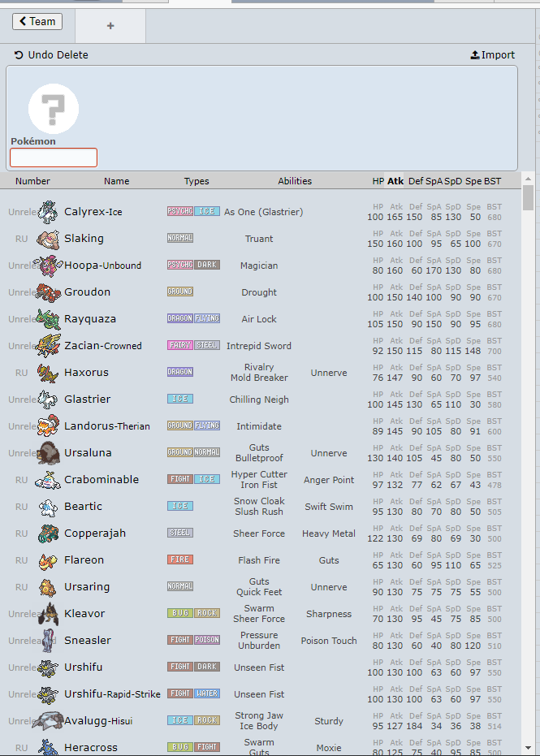Click the Haxorus sprite icon
The image size is (540, 756).
tap(48, 373)
